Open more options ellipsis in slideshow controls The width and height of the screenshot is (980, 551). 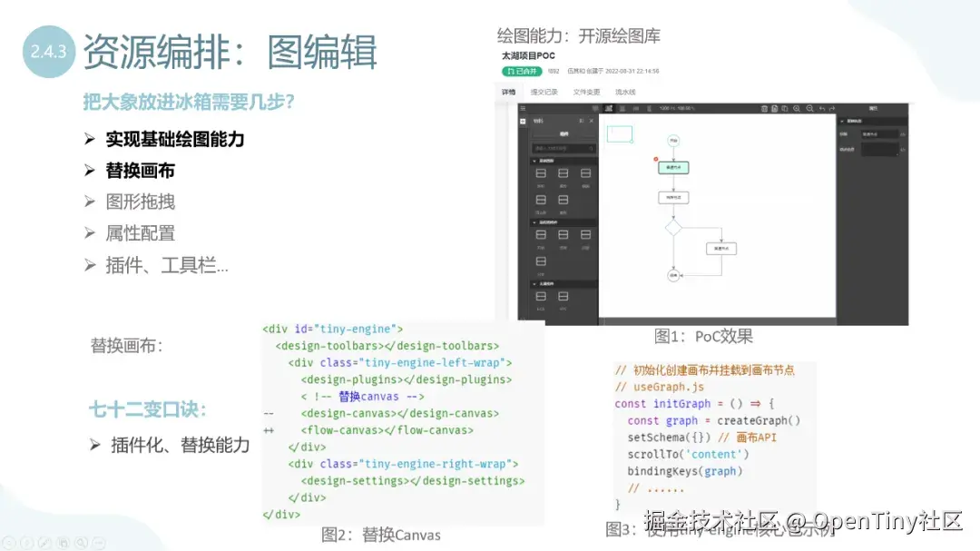[100, 543]
